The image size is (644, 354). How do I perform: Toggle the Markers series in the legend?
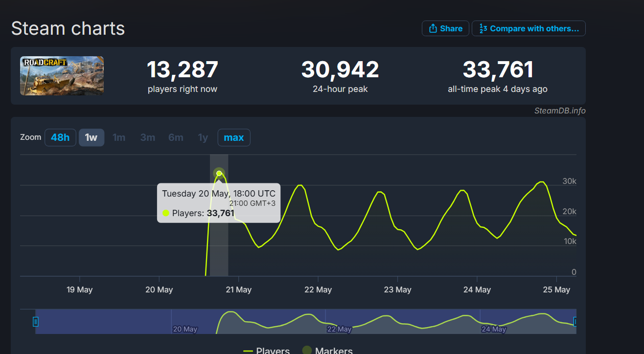(327, 351)
